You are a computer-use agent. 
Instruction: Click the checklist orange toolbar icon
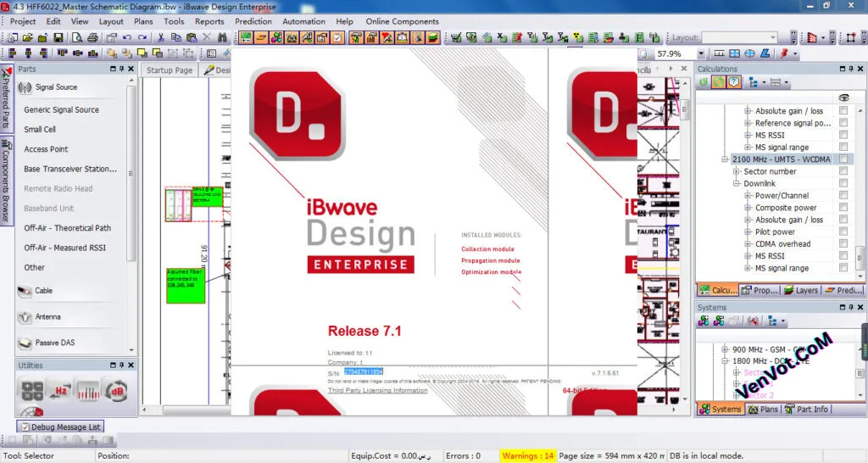[x=337, y=37]
